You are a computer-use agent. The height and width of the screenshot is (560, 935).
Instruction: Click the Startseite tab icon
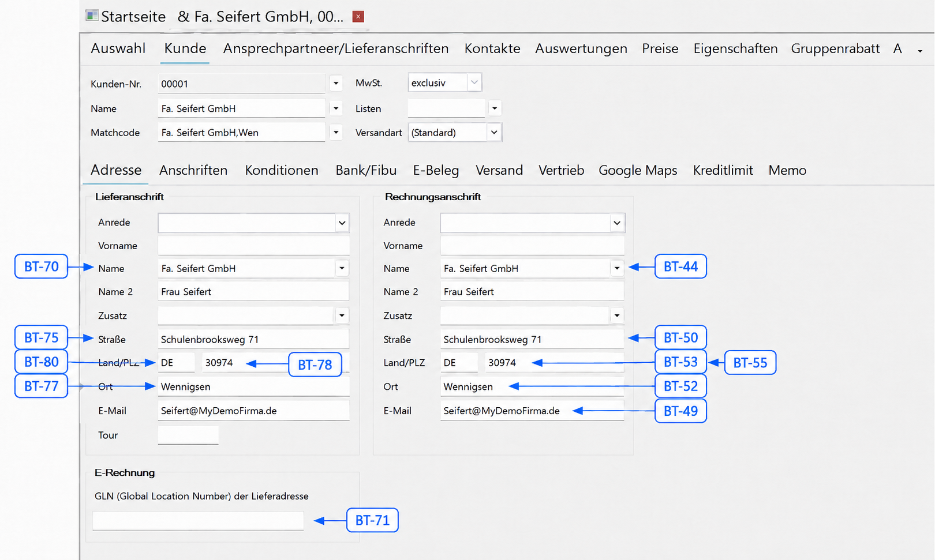[x=92, y=16]
